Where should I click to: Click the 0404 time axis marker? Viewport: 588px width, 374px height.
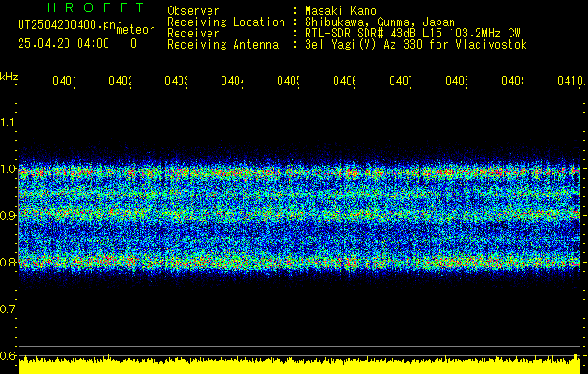(x=232, y=80)
